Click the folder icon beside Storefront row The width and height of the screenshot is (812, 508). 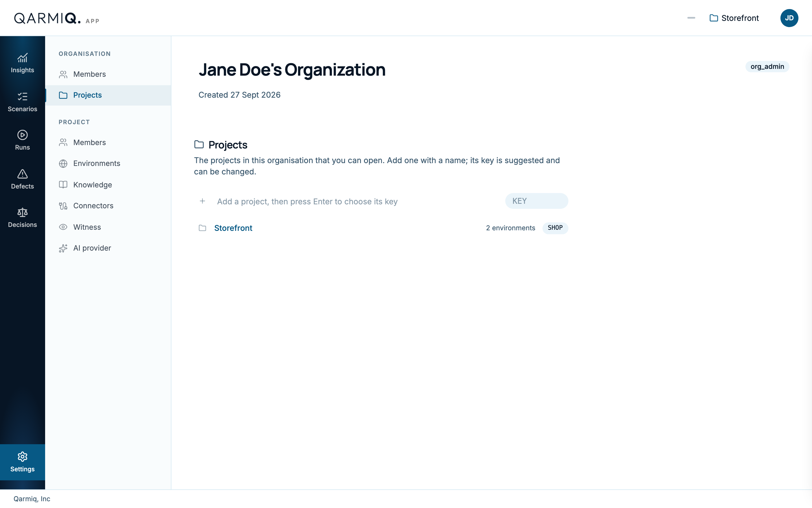click(202, 228)
